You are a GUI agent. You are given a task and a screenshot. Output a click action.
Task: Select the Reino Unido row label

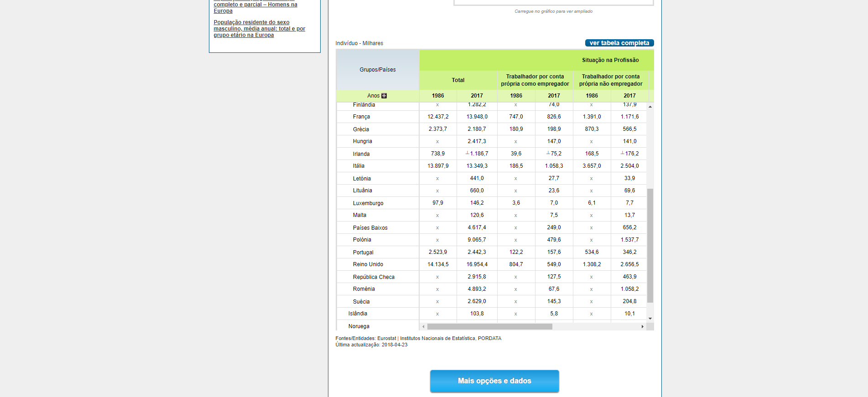(x=368, y=264)
